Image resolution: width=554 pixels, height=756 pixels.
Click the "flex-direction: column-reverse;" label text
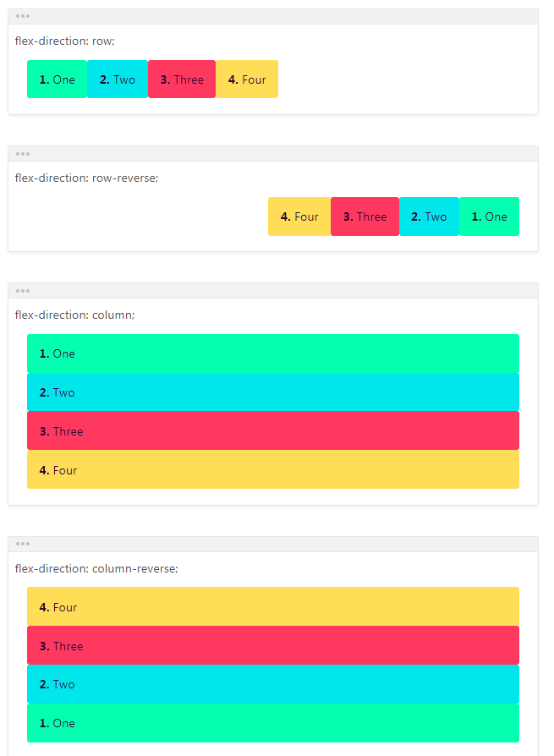[x=96, y=568]
